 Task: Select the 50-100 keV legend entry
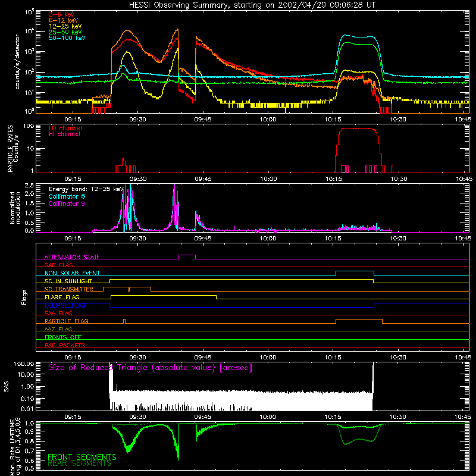pyautogui.click(x=67, y=38)
